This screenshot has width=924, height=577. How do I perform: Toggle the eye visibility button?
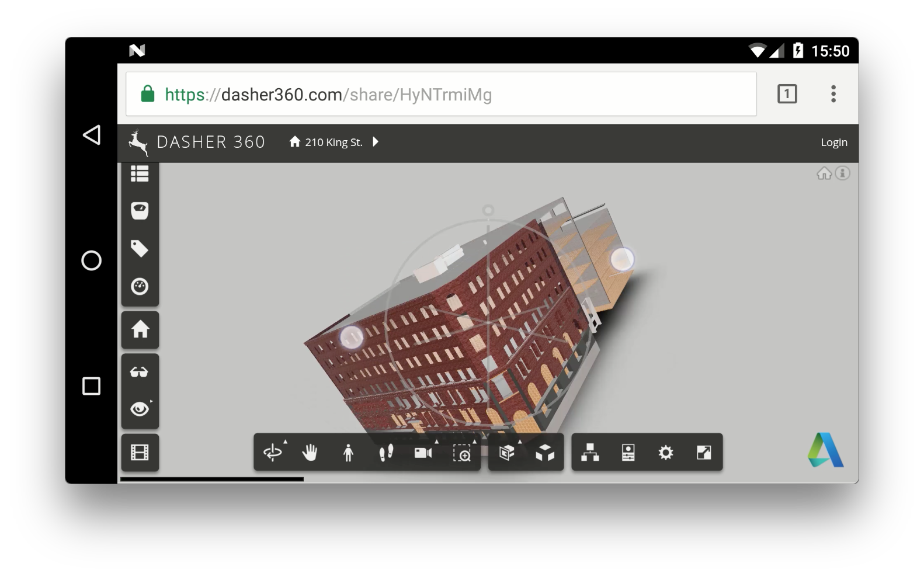pyautogui.click(x=140, y=409)
